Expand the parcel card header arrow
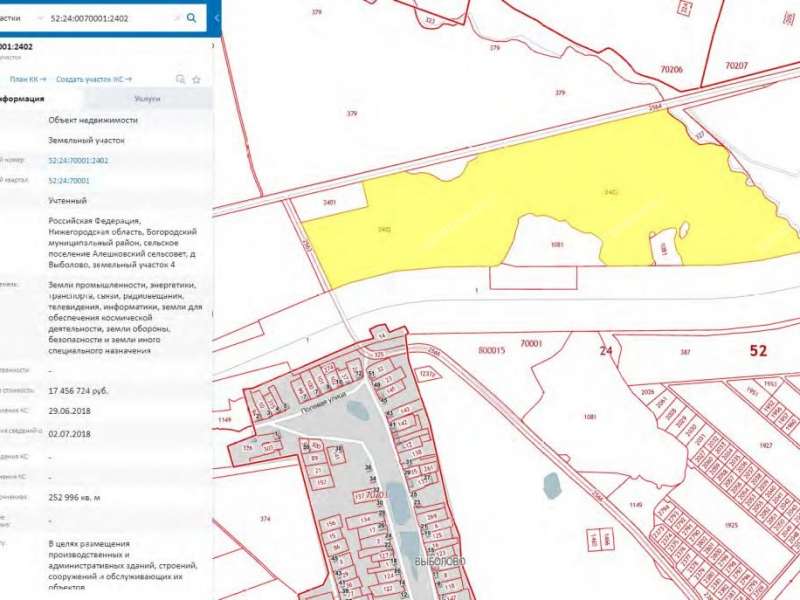This screenshot has height=600, width=800. click(212, 46)
